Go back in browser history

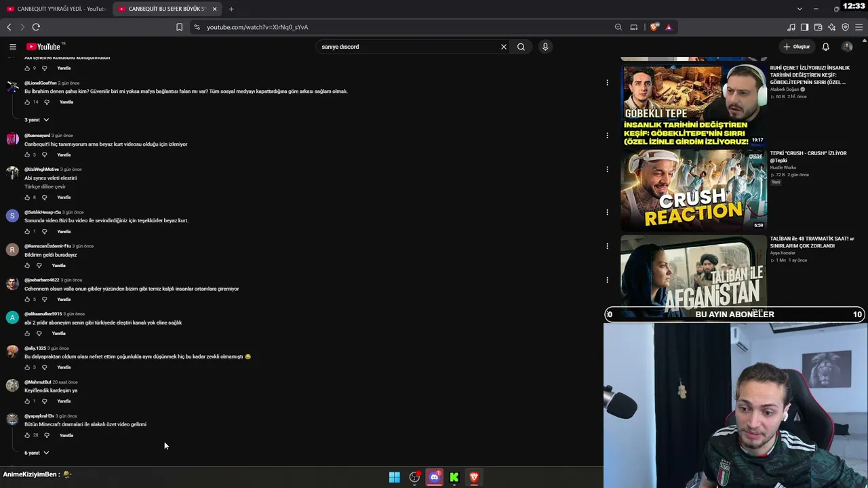9,27
